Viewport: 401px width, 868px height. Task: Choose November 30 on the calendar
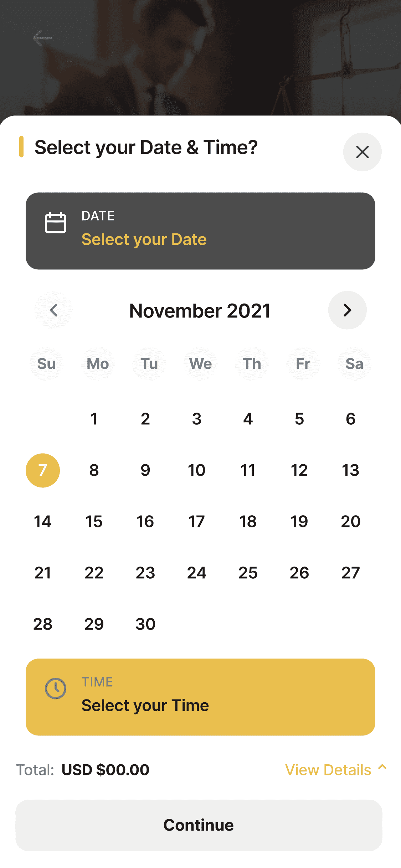(x=145, y=624)
